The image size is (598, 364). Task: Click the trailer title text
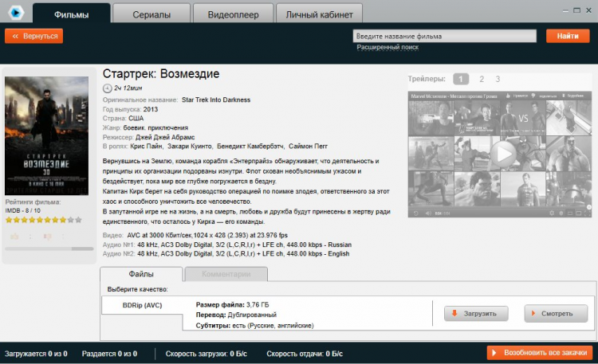point(454,96)
